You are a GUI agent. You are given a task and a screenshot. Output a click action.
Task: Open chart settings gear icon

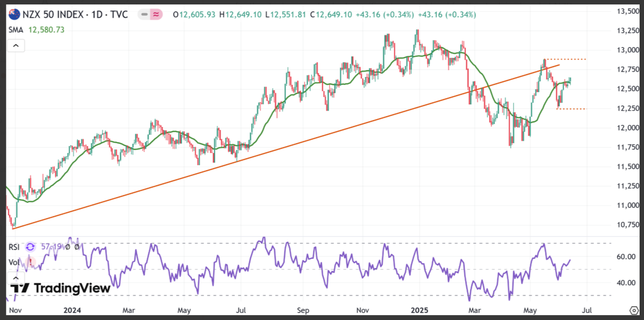pyautogui.click(x=633, y=310)
